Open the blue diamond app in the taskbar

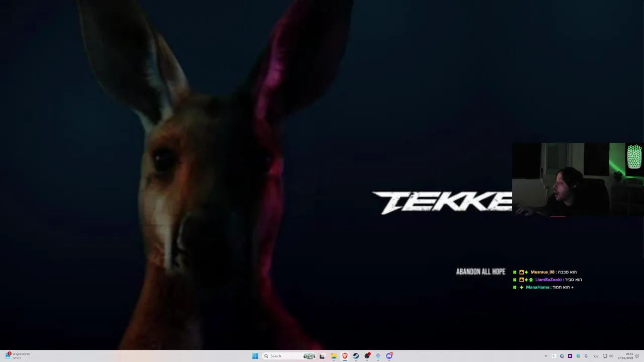point(378,356)
